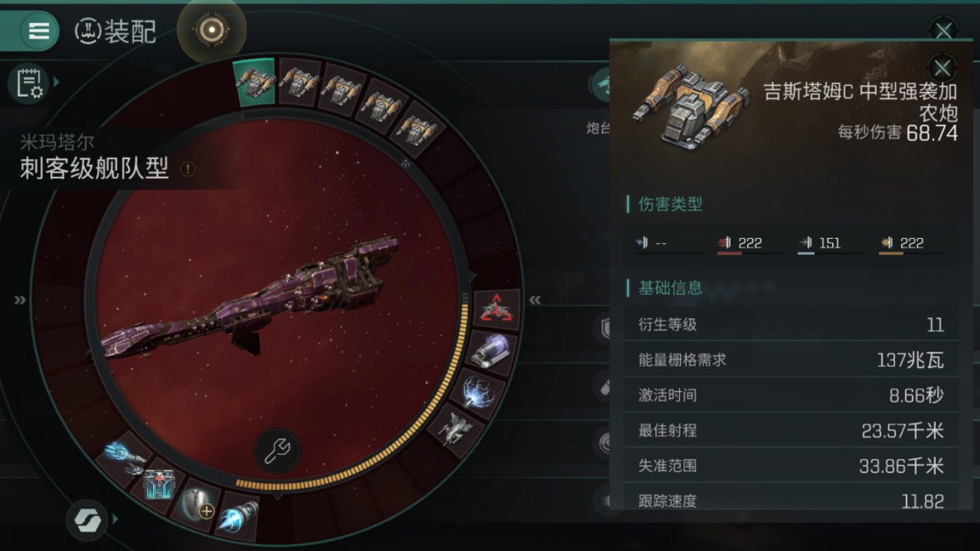980x551 pixels.
Task: Collapse the right panel double arrows
Action: [x=534, y=300]
